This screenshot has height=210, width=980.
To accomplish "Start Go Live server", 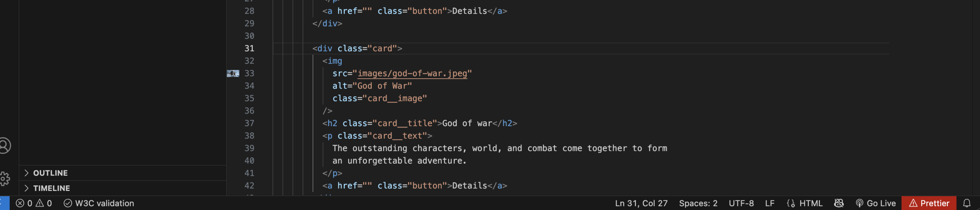I will pyautogui.click(x=875, y=203).
